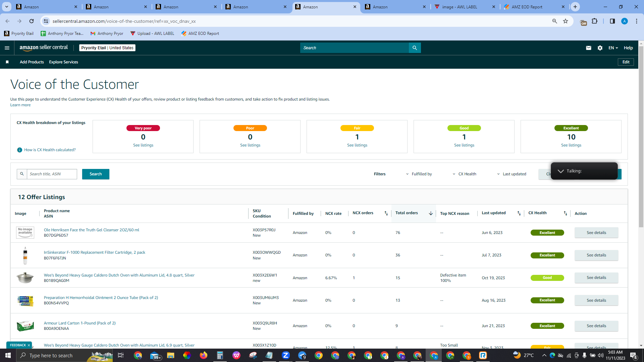644x362 pixels.
Task: Open the CX Health filter dropdown
Action: click(x=465, y=174)
